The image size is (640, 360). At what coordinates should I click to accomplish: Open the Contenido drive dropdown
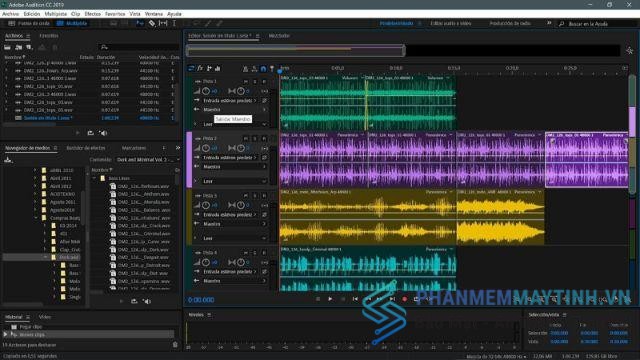point(148,160)
